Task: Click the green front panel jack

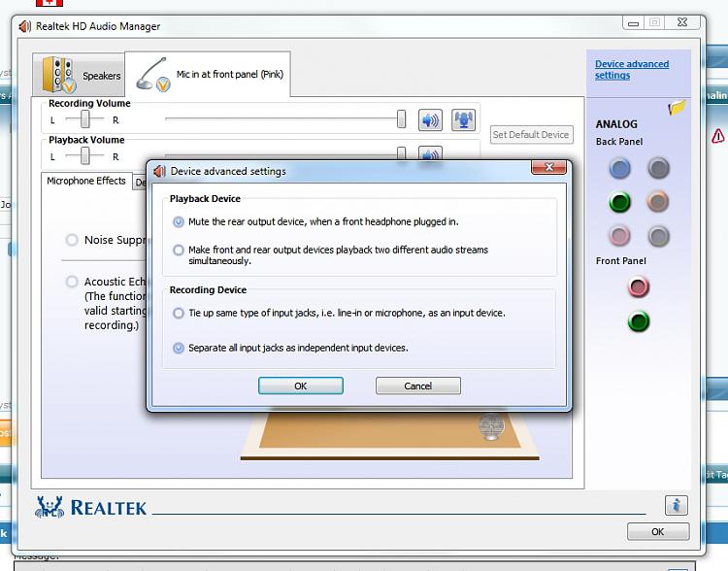Action: pyautogui.click(x=639, y=321)
